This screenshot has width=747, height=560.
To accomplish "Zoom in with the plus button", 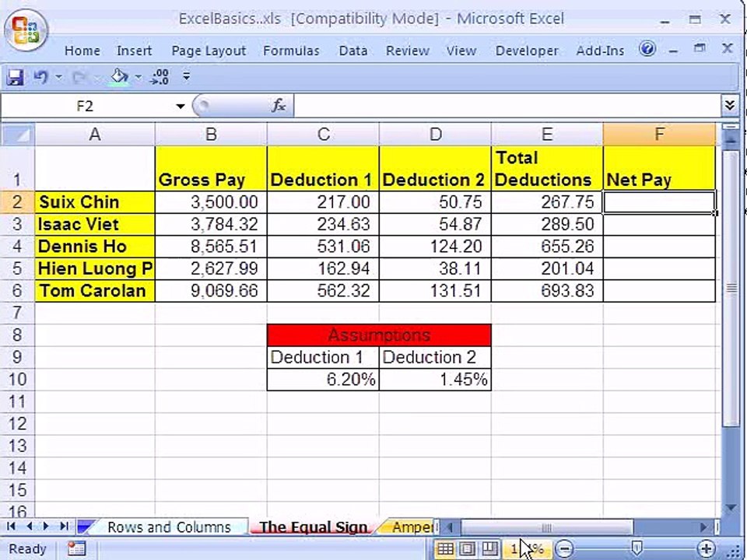I will [x=706, y=548].
